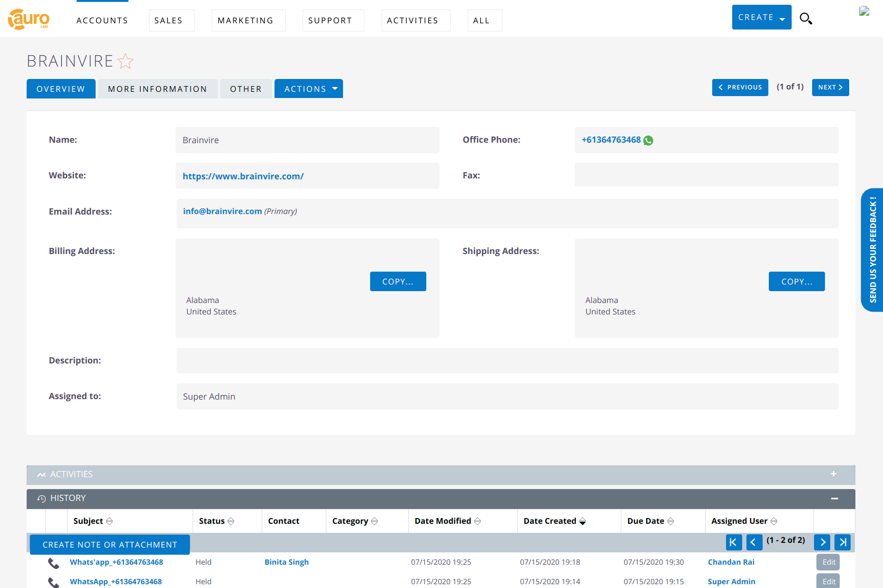The width and height of the screenshot is (883, 588).
Task: Open assigned user Chandan Rai
Action: [x=731, y=562]
